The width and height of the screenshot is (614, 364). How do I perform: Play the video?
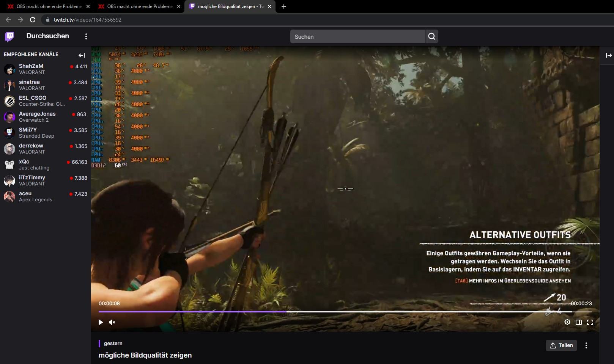pyautogui.click(x=101, y=322)
